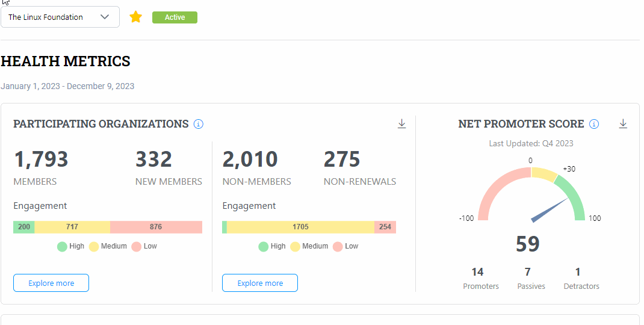The width and height of the screenshot is (644, 325).
Task: Toggle High legend under members engagement
Action: pos(70,246)
